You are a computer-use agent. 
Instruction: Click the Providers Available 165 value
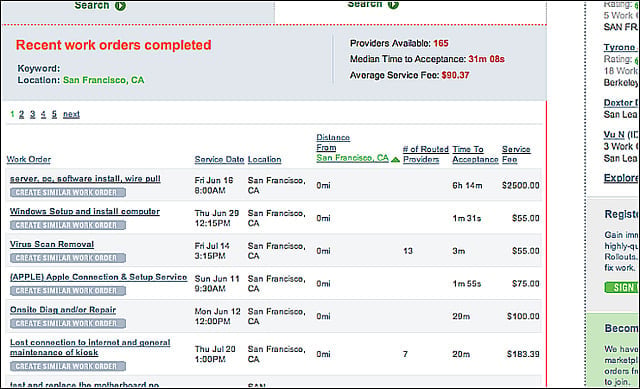click(x=441, y=43)
